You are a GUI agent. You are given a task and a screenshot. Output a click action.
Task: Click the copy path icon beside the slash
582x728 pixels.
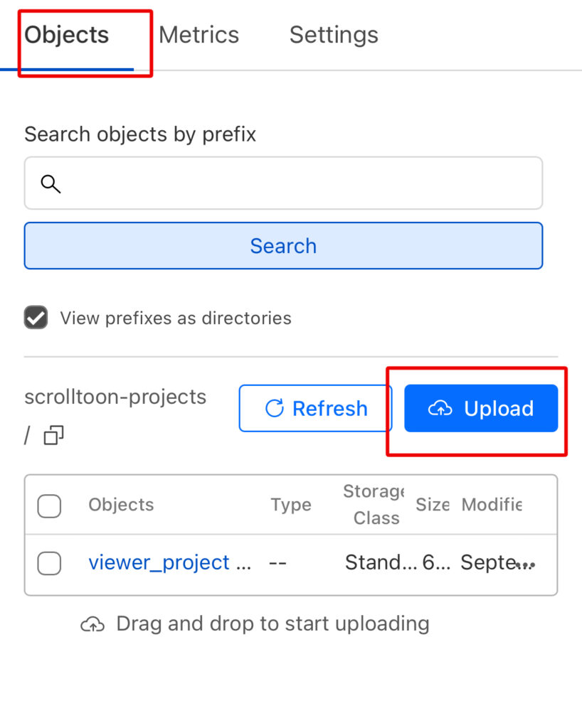(53, 435)
